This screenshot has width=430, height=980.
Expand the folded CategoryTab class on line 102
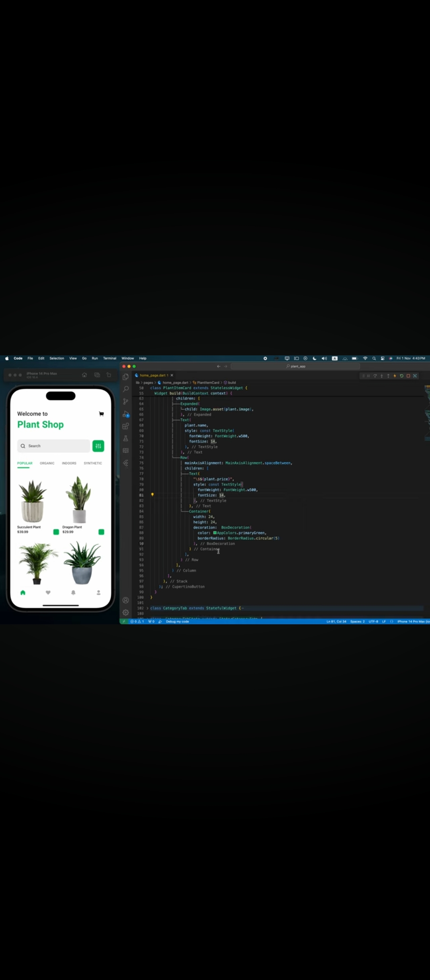click(147, 608)
